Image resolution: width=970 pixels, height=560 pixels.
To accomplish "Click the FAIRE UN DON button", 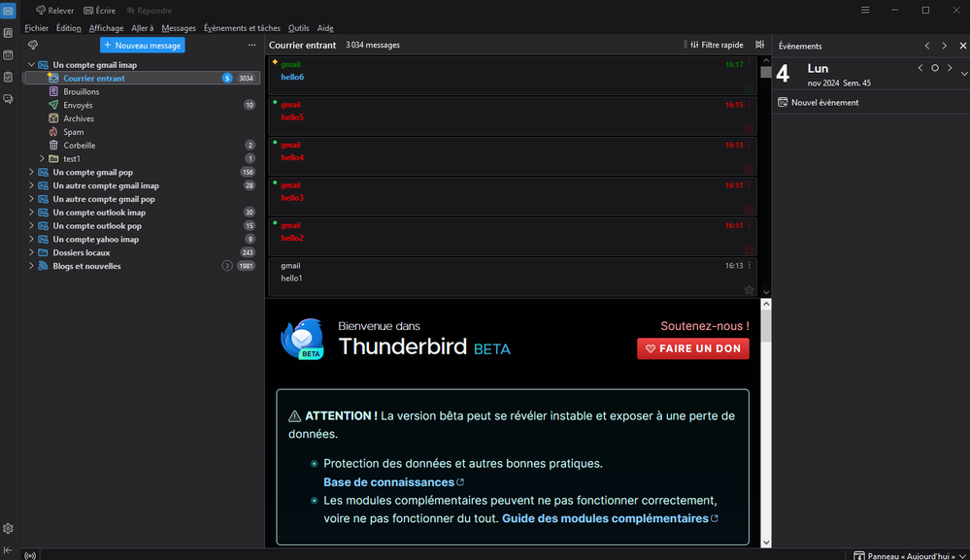I will tap(692, 348).
